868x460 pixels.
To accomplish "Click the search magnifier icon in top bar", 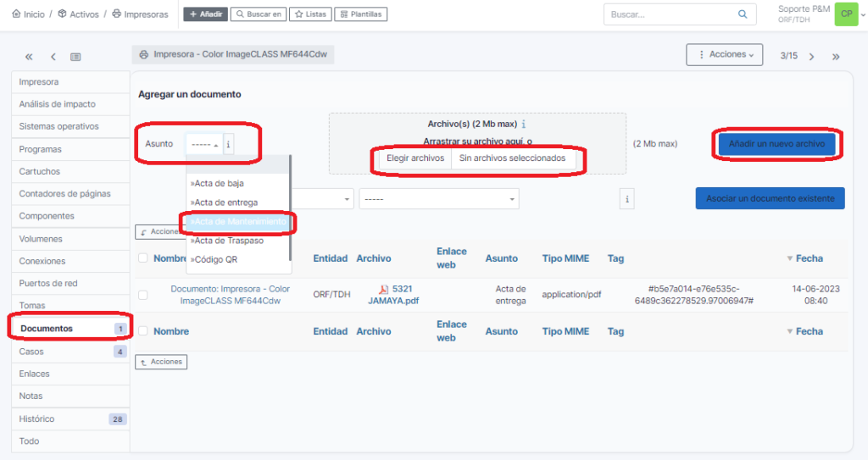I will click(743, 14).
